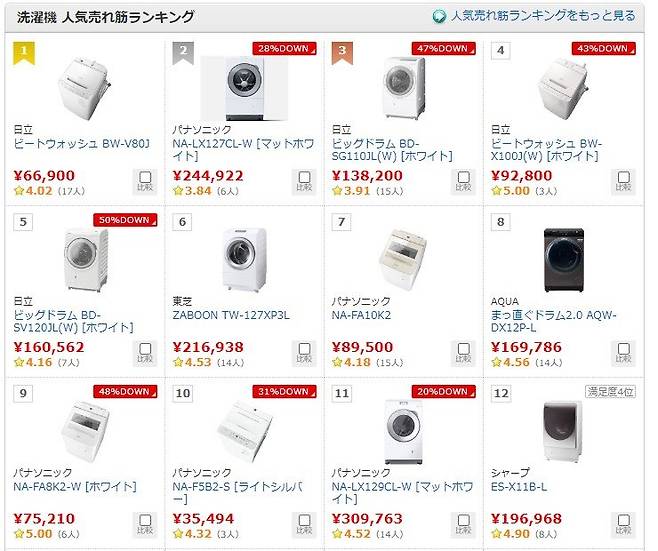
Task: Click the ¥92,800 price of BW-X100J
Action: tap(522, 175)
